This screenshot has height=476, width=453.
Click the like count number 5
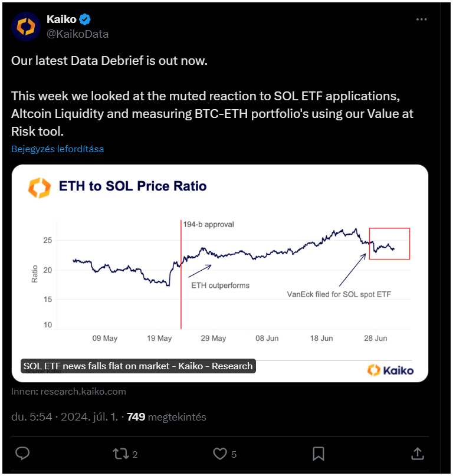click(x=234, y=454)
